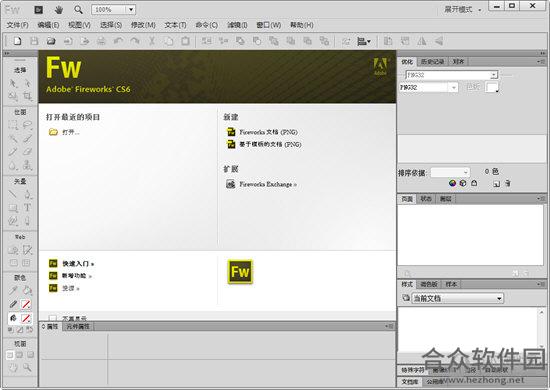Activate the Freeform tool

13,221
